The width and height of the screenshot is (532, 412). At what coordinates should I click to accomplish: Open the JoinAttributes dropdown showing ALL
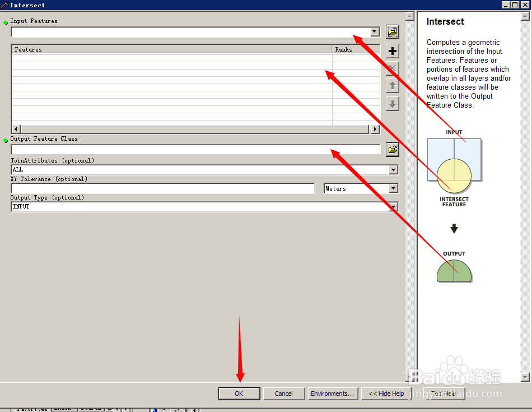(394, 169)
